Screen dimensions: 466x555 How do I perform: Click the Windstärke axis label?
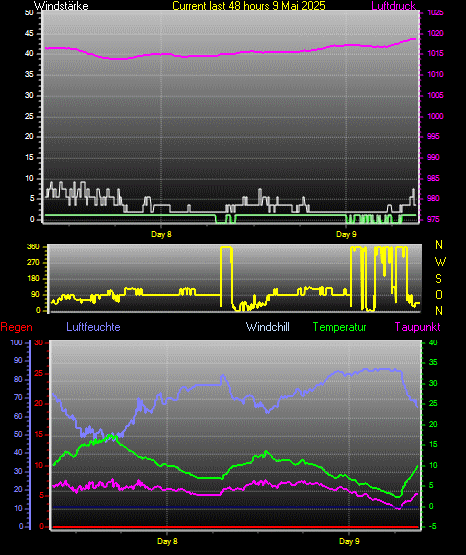tap(61, 6)
